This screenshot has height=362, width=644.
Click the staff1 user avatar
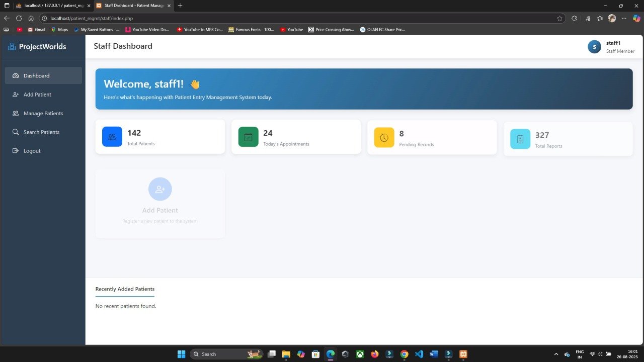click(x=594, y=47)
